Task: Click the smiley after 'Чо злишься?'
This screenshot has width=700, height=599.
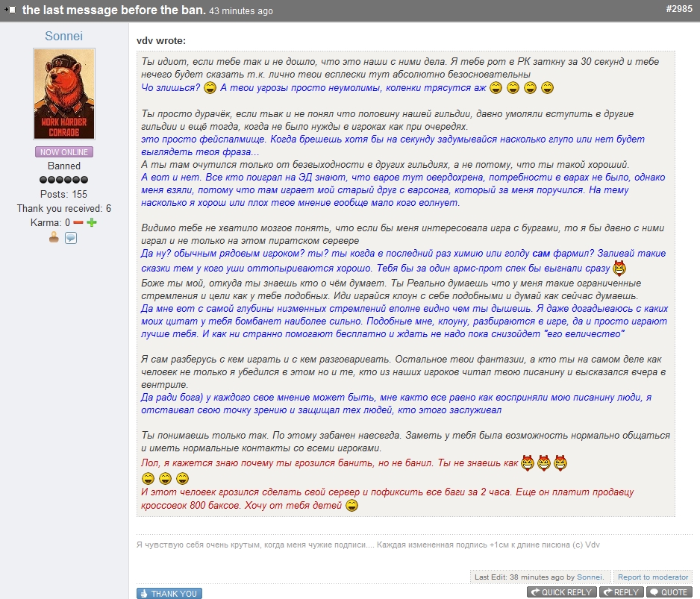Action: [210, 88]
